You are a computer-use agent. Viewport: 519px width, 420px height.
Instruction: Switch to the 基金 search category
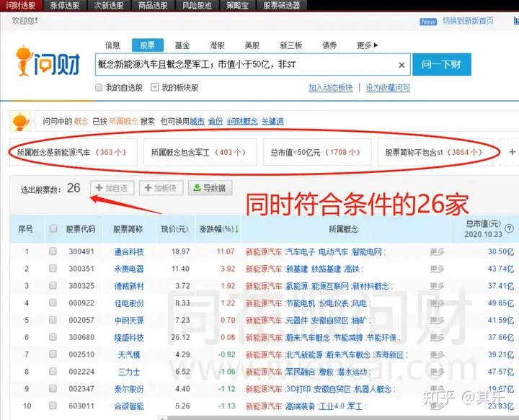pos(182,45)
